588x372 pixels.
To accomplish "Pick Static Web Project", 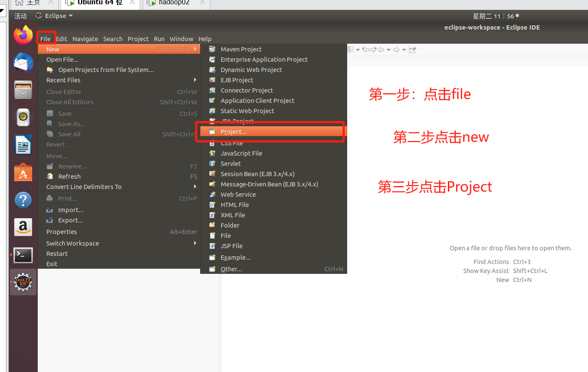I will click(273, 111).
